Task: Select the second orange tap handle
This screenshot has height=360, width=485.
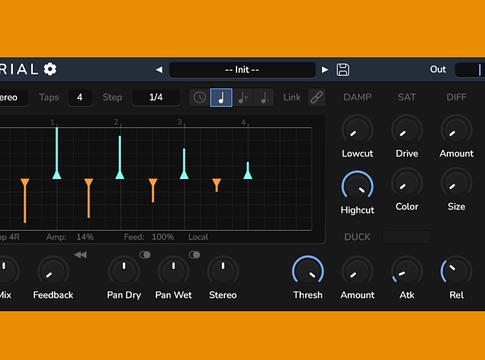Action: tap(89, 183)
